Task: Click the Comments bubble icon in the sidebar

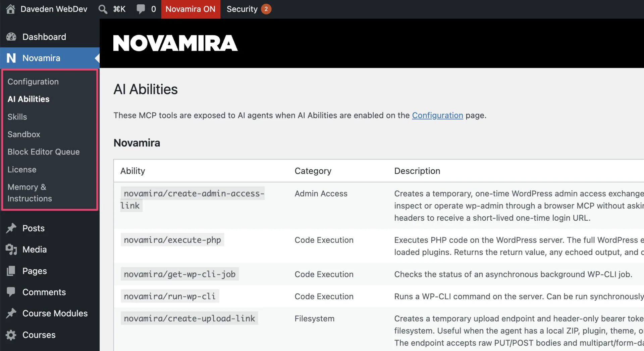Action: 11,292
